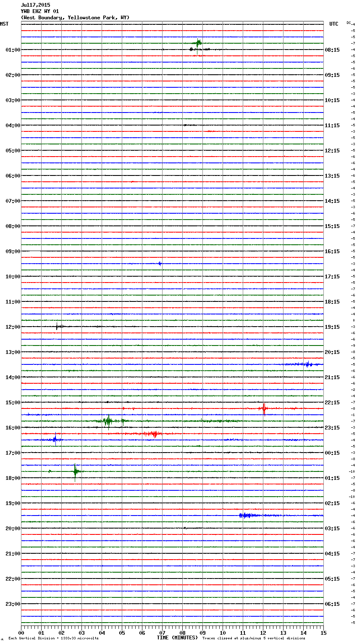Click the 15:00 MST row label
The image size is (357, 644).
pos(13,403)
